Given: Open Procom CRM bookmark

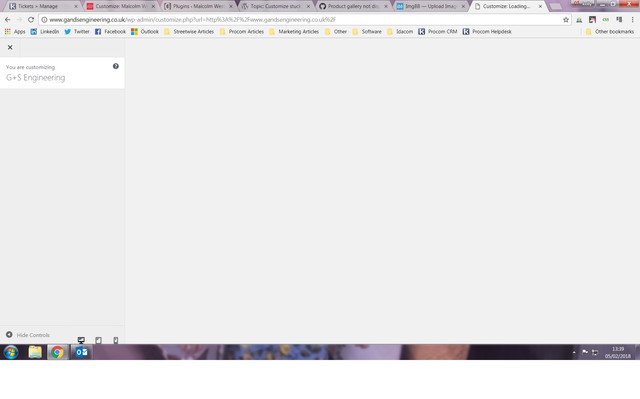Looking at the screenshot, I should pyautogui.click(x=438, y=31).
